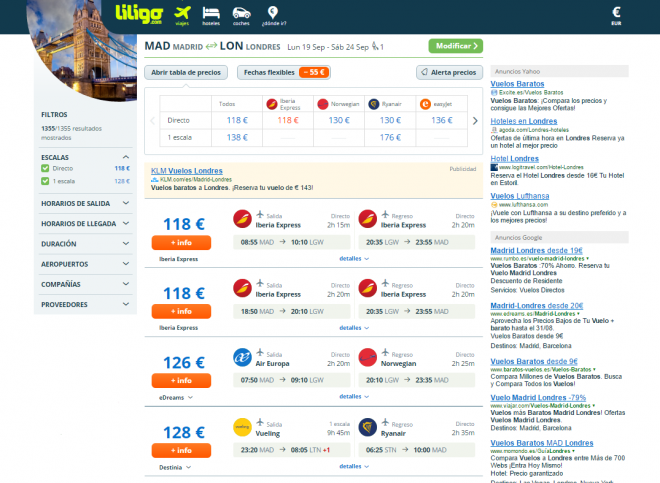Select the 138 € Todos 1 escala price
Image resolution: width=660 pixels, height=483 pixels.
pos(237,138)
